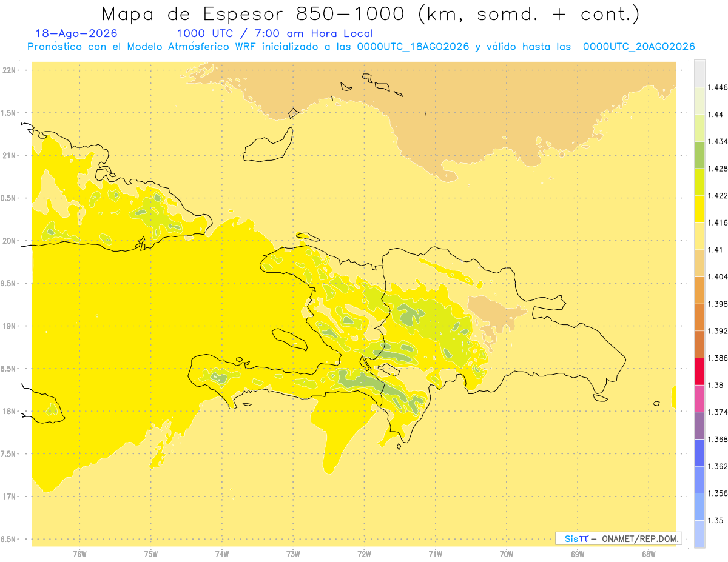Pick the light blue 1.35–1.356 legend swatch
Image resolution: width=728 pixels, height=562 pixels.
click(x=699, y=506)
